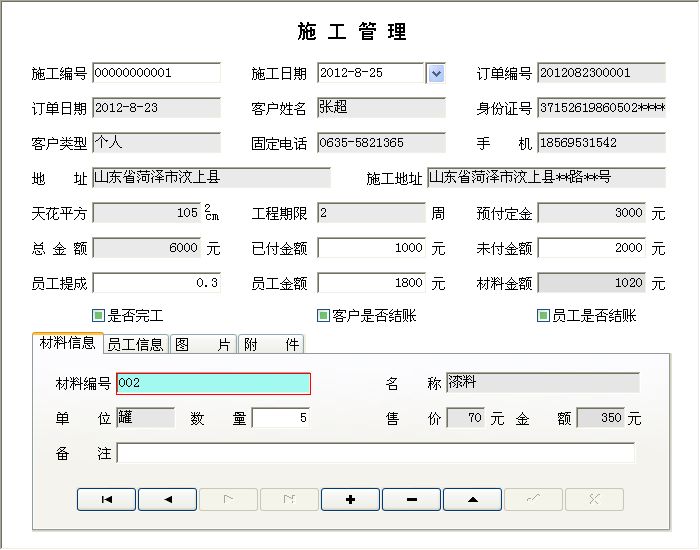700x550 pixels.
Task: Click the 备注 remarks input field
Action: [375, 453]
